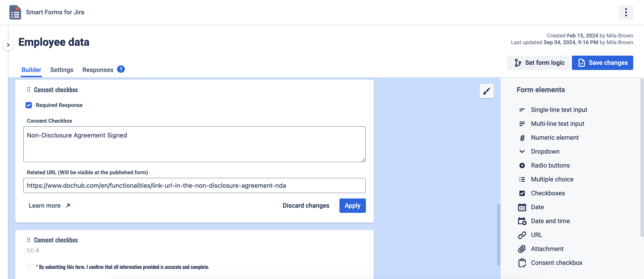Click the Set form logic button
The height and width of the screenshot is (279, 644).
point(538,63)
